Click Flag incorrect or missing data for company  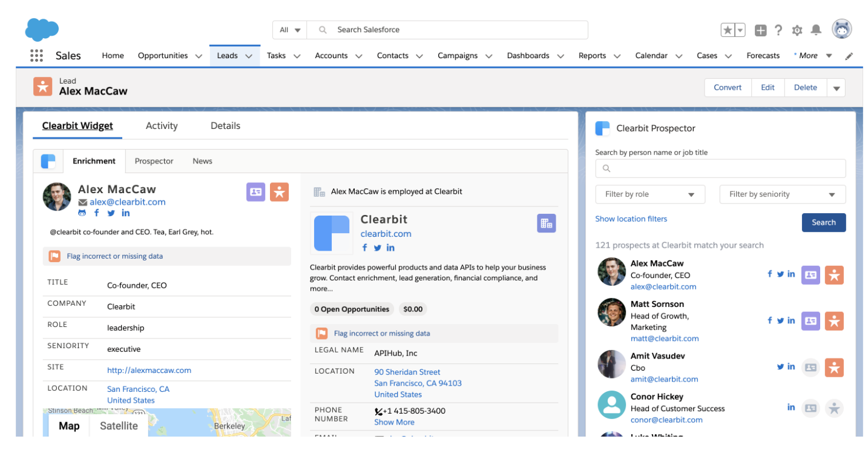pos(382,334)
